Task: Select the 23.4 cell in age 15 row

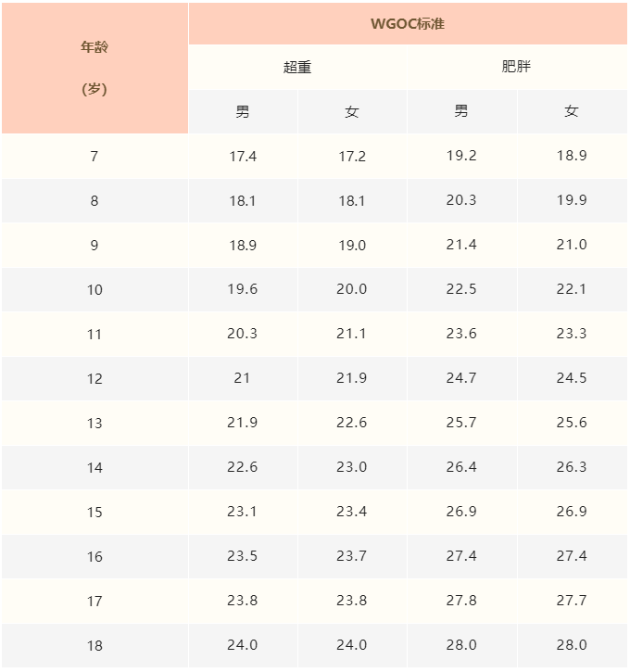Action: pos(352,512)
